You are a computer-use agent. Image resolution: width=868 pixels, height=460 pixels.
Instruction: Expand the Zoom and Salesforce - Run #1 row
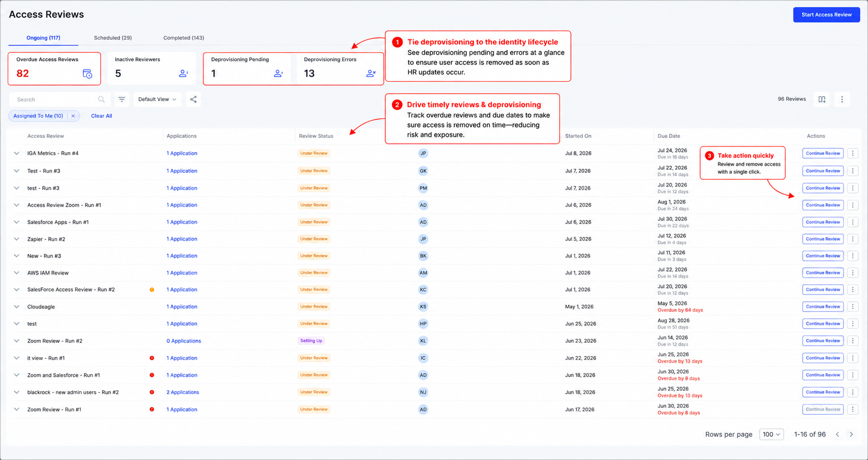tap(17, 375)
